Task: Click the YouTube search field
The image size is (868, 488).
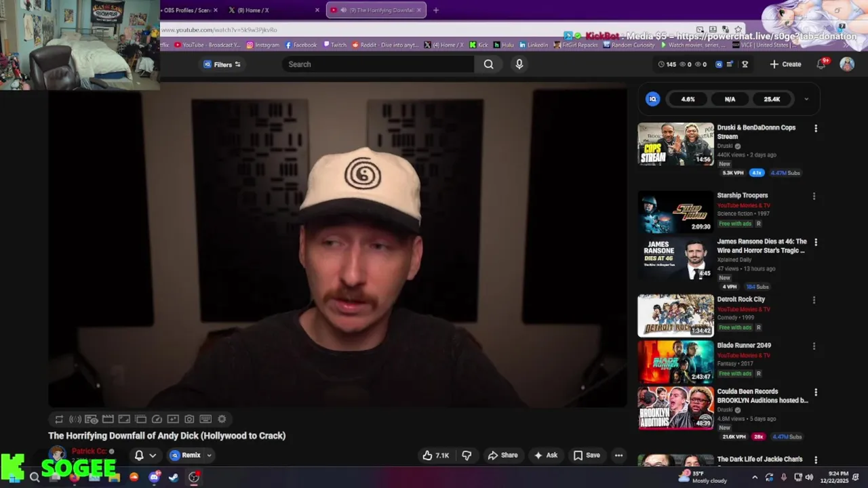Action: click(x=378, y=64)
